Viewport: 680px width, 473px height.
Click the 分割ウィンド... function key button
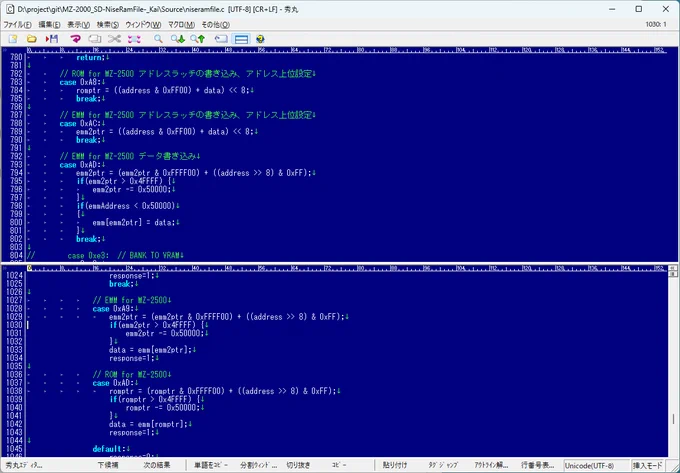(258, 465)
